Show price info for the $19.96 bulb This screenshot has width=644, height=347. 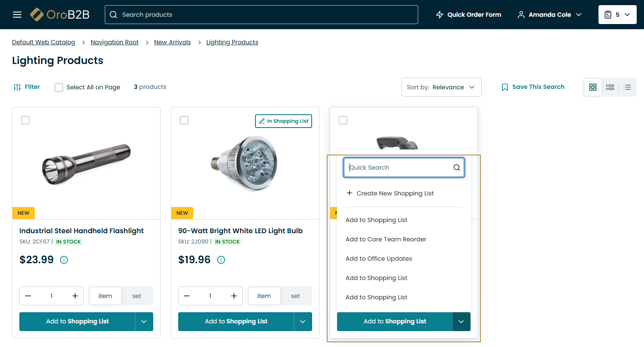[x=221, y=260]
